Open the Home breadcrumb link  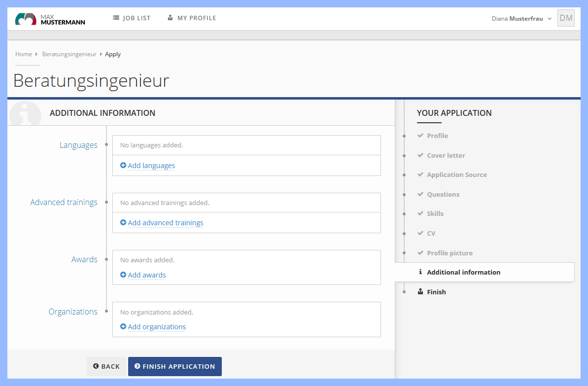pyautogui.click(x=23, y=54)
